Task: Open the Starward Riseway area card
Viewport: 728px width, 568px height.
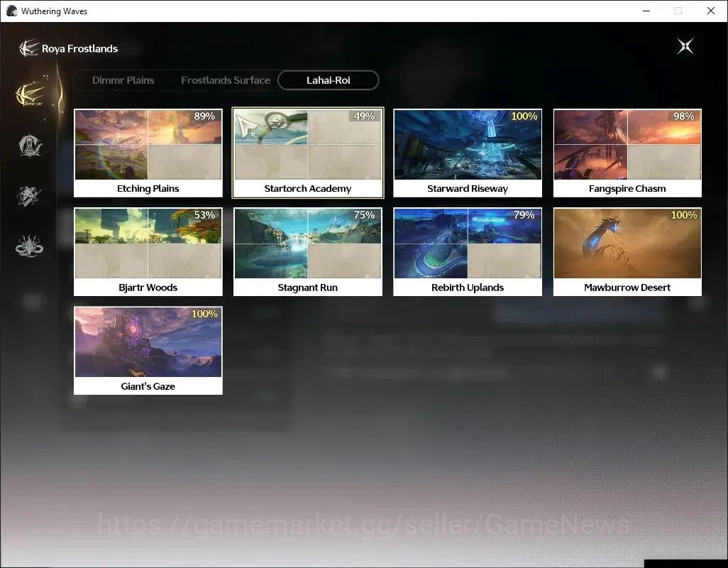Action: [x=468, y=153]
